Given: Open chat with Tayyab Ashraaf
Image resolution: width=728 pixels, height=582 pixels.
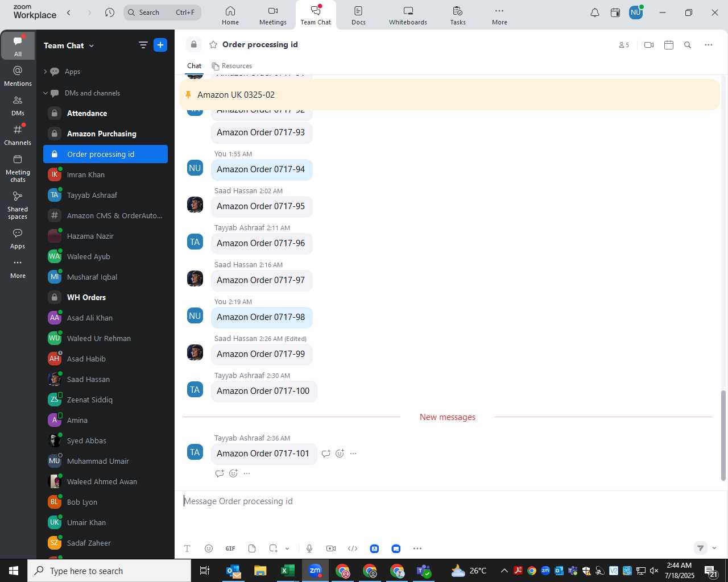Looking at the screenshot, I should pyautogui.click(x=105, y=195).
